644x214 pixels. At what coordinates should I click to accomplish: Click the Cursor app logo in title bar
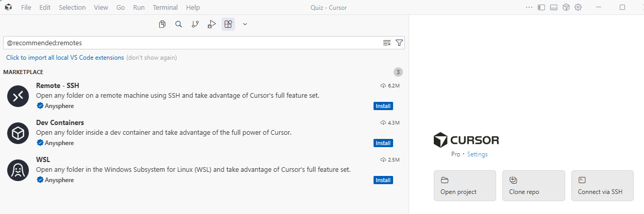point(8,8)
